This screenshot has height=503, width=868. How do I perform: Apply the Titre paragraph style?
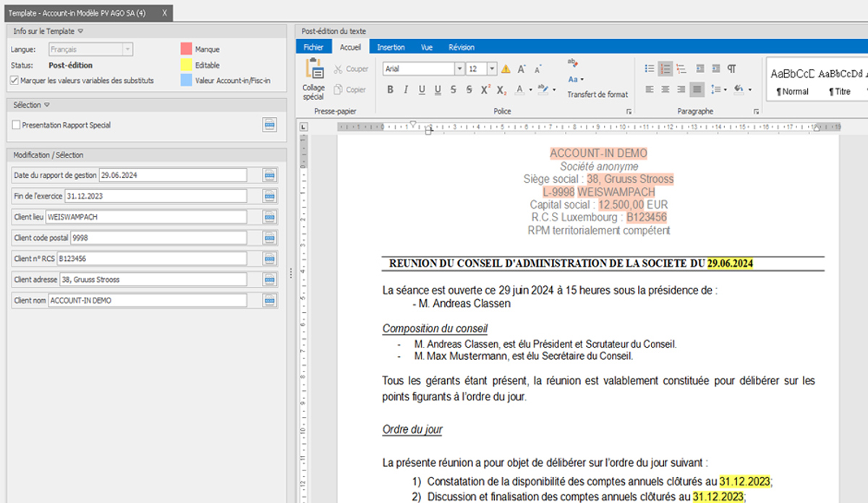841,82
